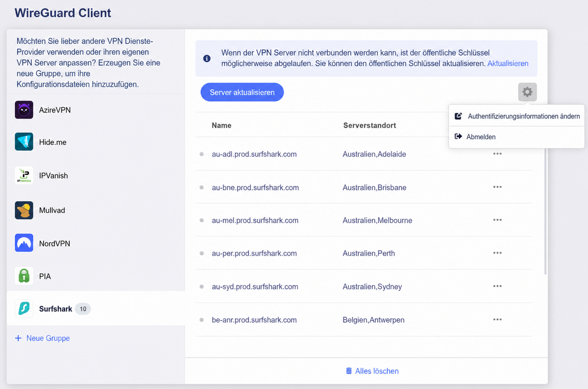
Task: Click the Alles löschen link
Action: click(x=372, y=371)
